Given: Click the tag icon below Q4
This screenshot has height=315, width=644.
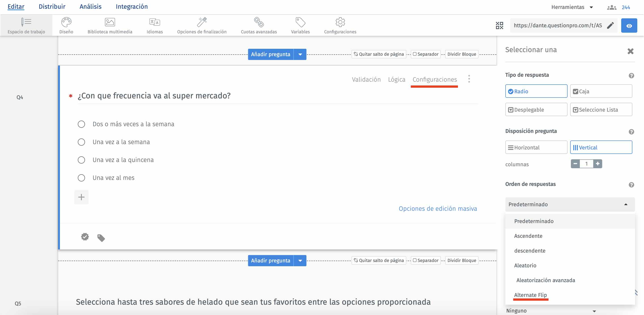Looking at the screenshot, I should click(x=101, y=238).
